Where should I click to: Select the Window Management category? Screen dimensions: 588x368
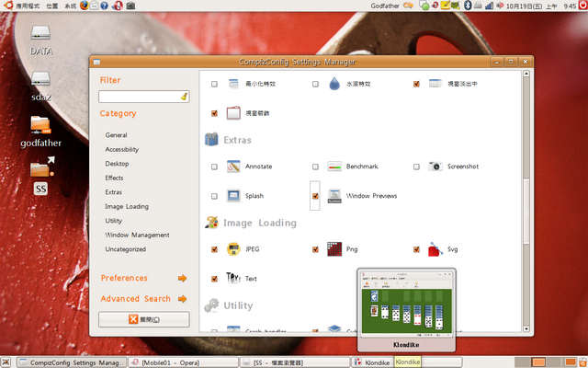point(137,236)
